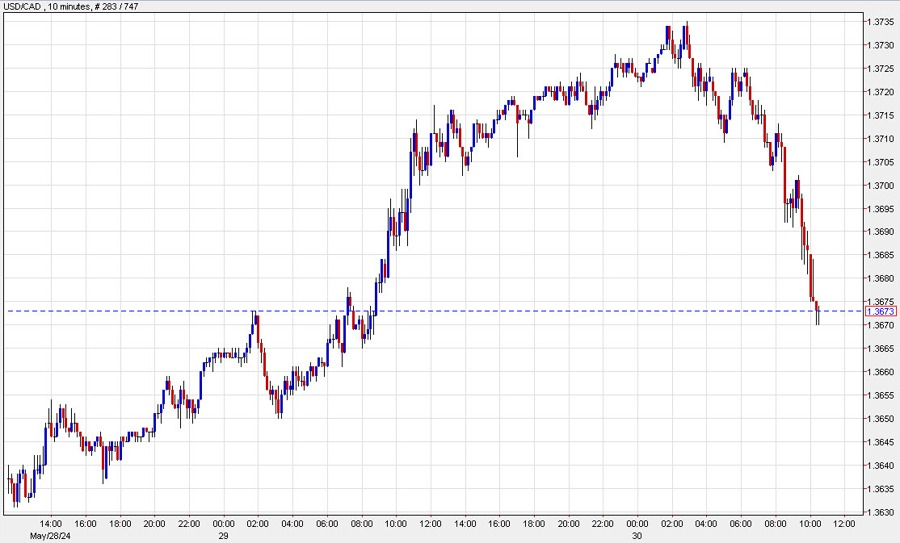Select the date label 29 on time axis
900x543 pixels.
[223, 536]
